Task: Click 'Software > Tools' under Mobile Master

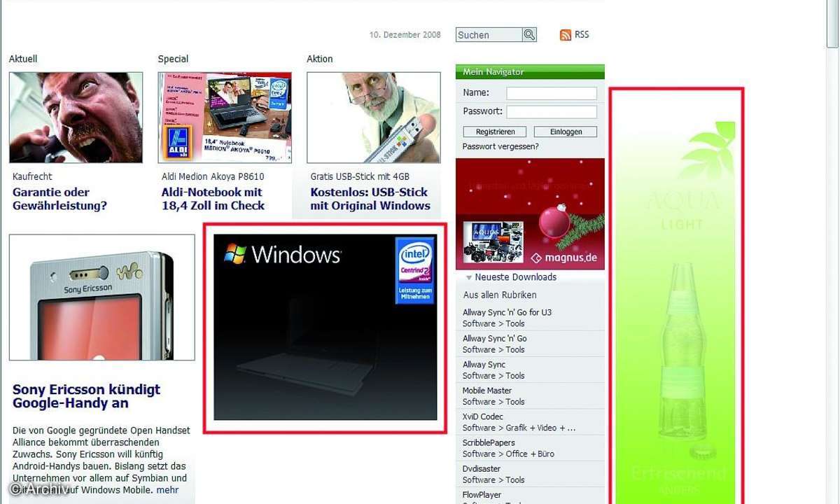Action: 493,402
